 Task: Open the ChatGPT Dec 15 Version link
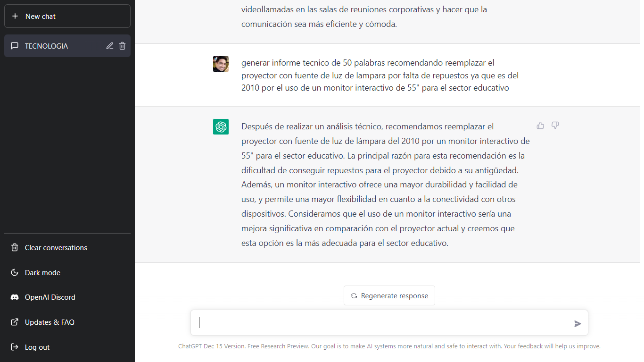point(211,346)
